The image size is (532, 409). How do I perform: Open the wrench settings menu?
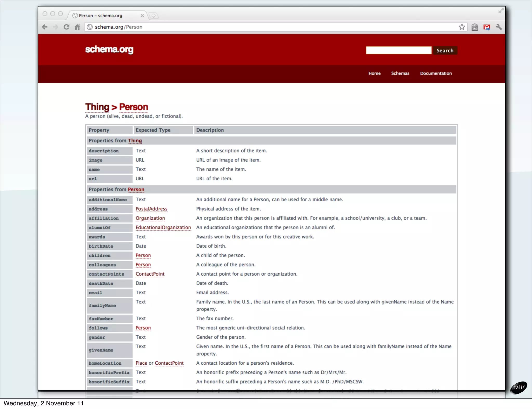click(x=498, y=27)
